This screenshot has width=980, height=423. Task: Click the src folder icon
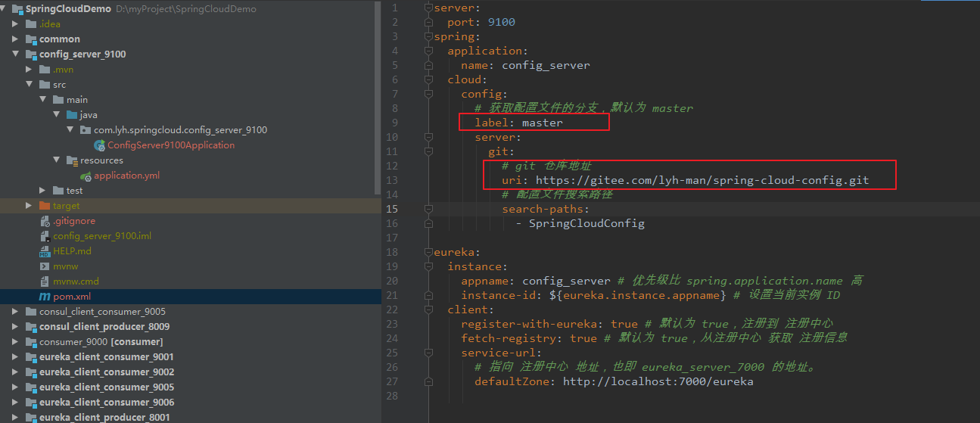pos(45,85)
